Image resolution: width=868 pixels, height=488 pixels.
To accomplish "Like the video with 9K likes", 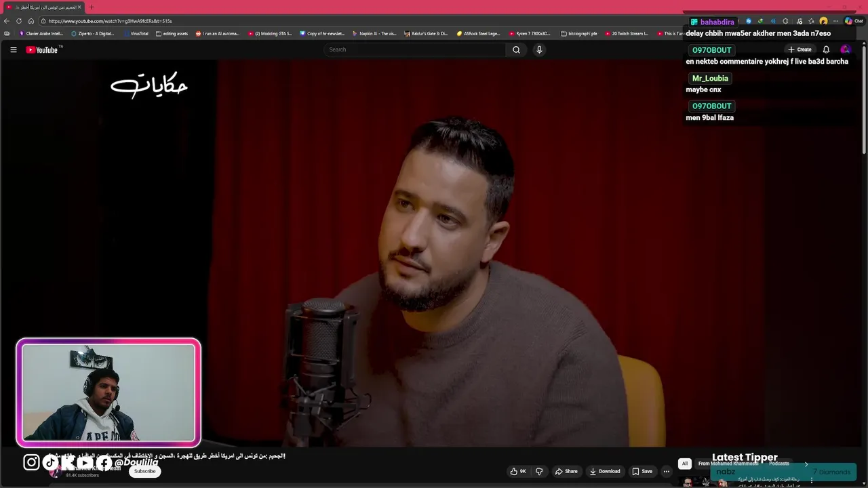I will [x=518, y=471].
